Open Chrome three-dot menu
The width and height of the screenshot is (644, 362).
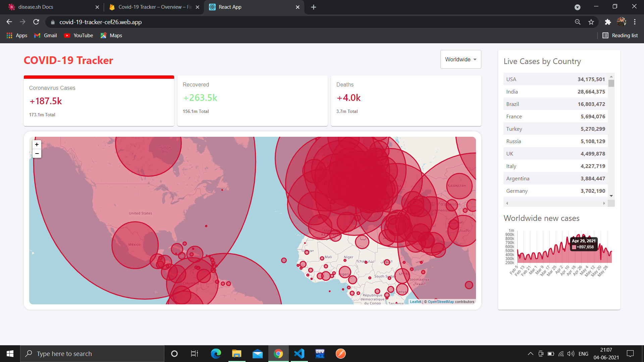coord(635,22)
